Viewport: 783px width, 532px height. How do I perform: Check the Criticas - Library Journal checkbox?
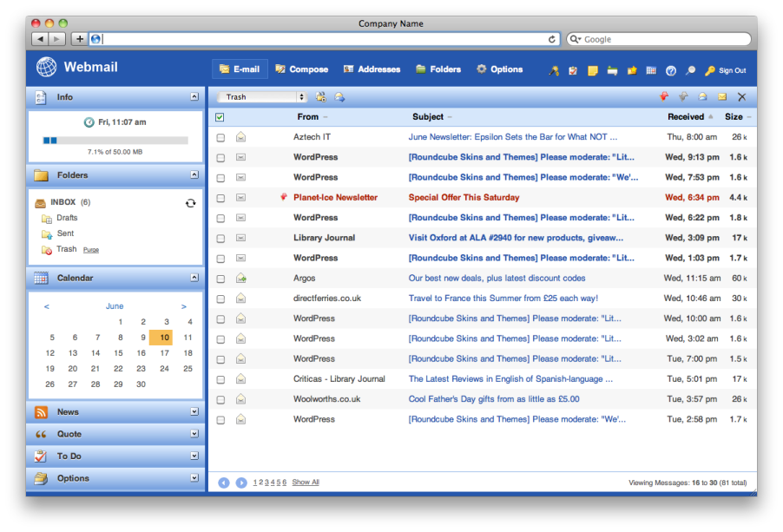pos(220,380)
